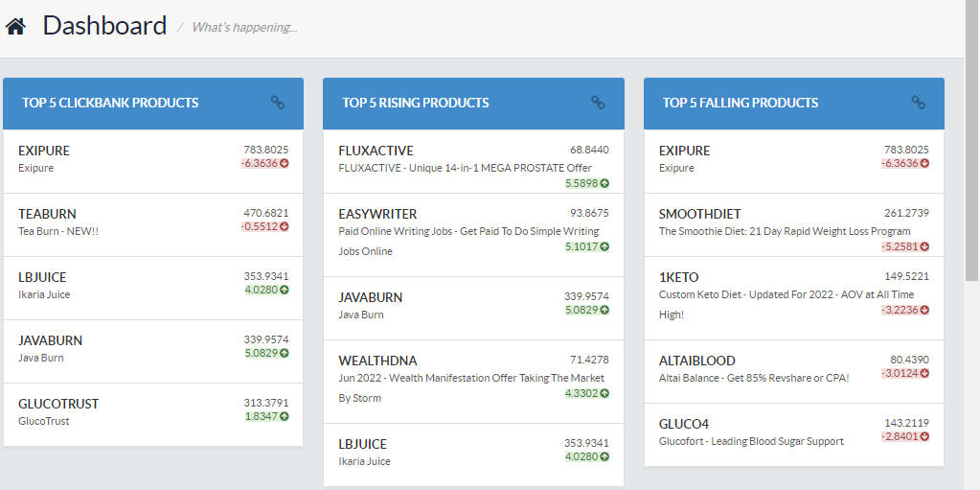Image resolution: width=980 pixels, height=490 pixels.
Task: Click up arrow icon beside 5.5898
Action: point(604,183)
